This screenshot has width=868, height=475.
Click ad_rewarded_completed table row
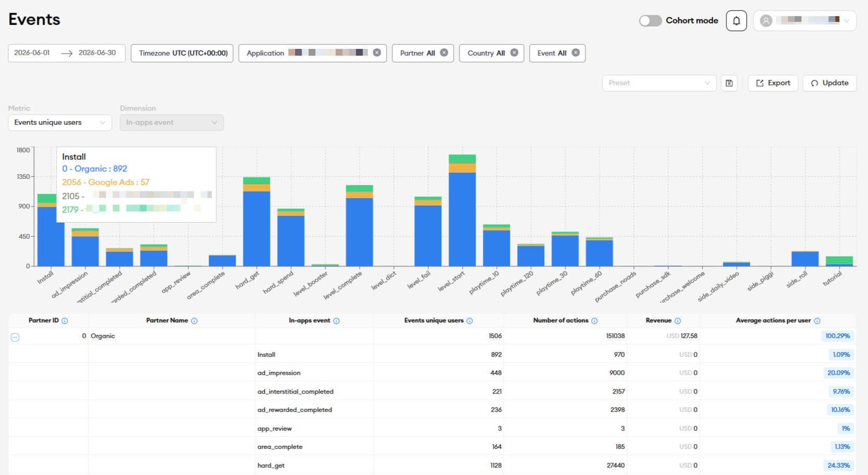click(x=432, y=410)
